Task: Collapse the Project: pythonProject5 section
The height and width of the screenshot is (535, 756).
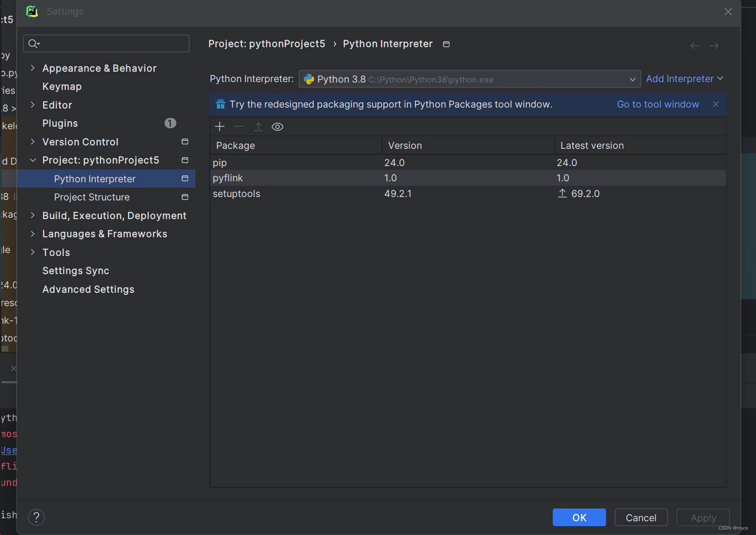Action: click(x=32, y=160)
